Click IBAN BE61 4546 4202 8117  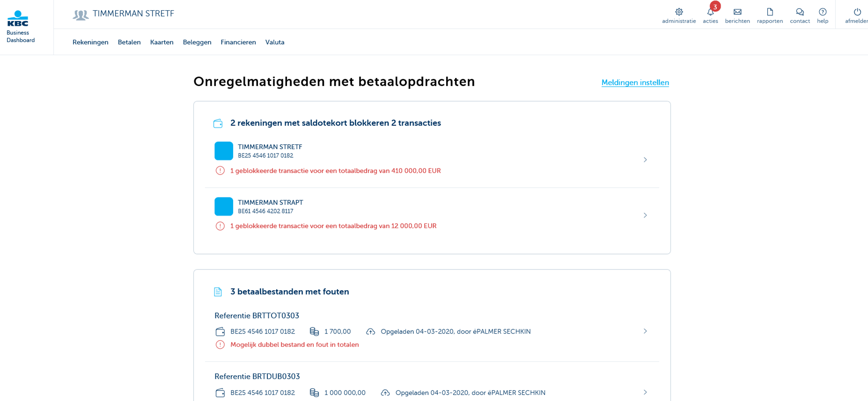coord(265,211)
